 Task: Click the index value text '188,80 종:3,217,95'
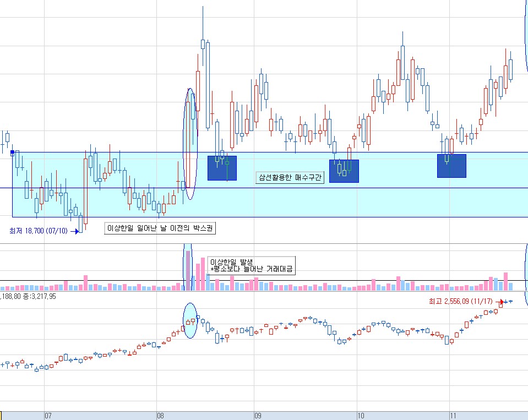point(28,297)
